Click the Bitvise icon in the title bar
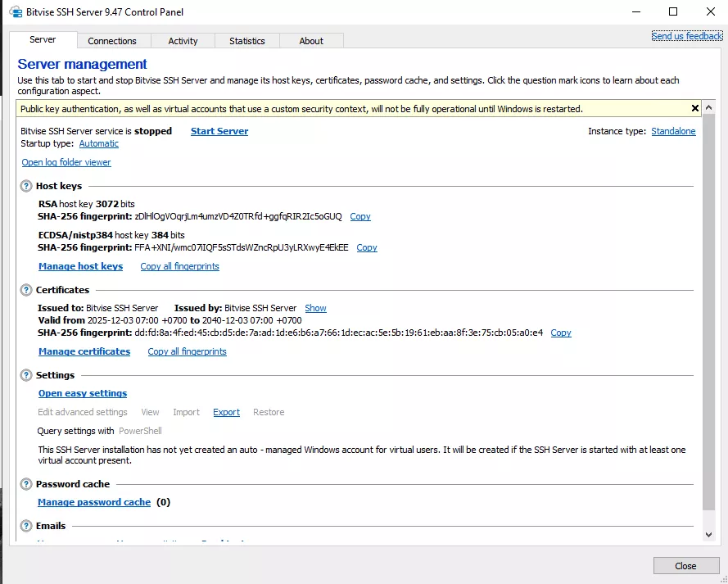Screen dimensions: 728x584 pos(15,12)
